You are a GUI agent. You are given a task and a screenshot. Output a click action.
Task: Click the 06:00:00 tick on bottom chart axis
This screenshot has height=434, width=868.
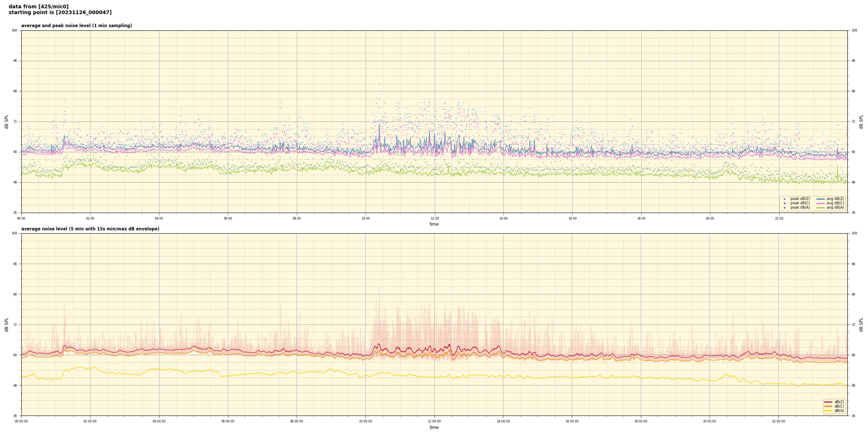pos(228,421)
